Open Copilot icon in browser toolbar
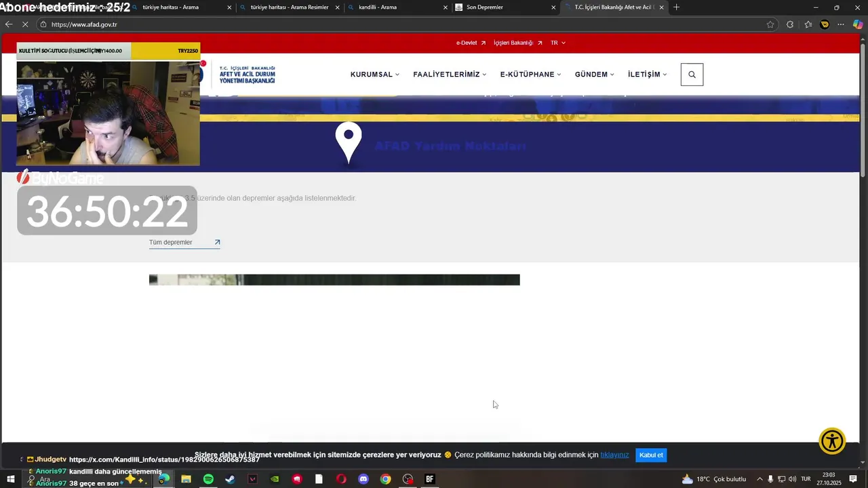The image size is (868, 488). (858, 24)
